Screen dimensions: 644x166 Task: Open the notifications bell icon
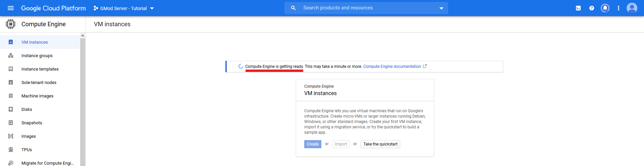click(605, 8)
